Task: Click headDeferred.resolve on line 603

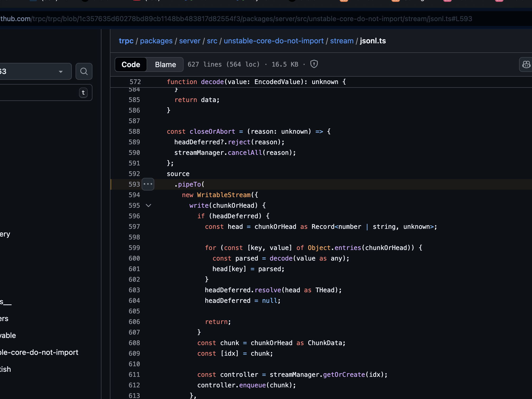Action: click(243, 290)
